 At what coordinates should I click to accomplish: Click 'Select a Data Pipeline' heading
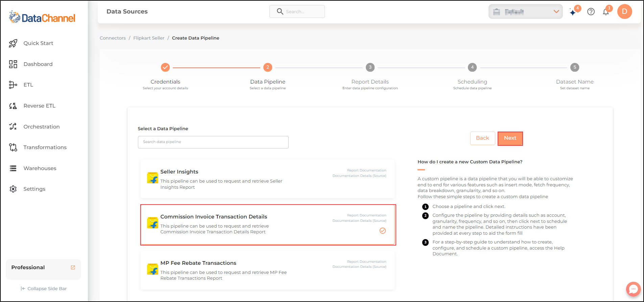coord(163,129)
